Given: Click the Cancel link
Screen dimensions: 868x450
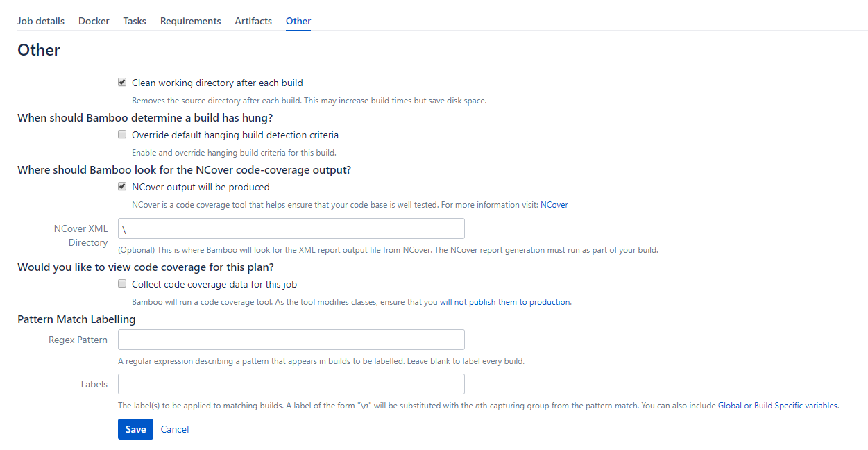Looking at the screenshot, I should coord(175,429).
